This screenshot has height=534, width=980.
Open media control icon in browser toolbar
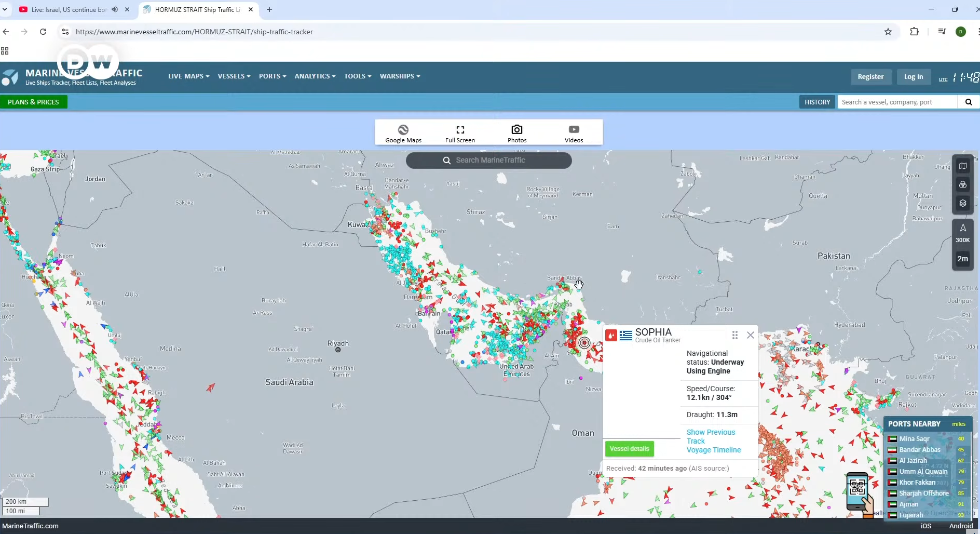(942, 32)
